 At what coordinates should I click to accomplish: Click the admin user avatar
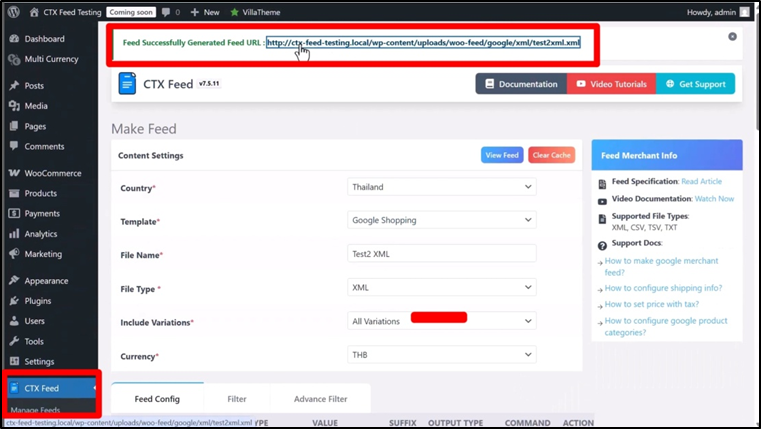[744, 12]
